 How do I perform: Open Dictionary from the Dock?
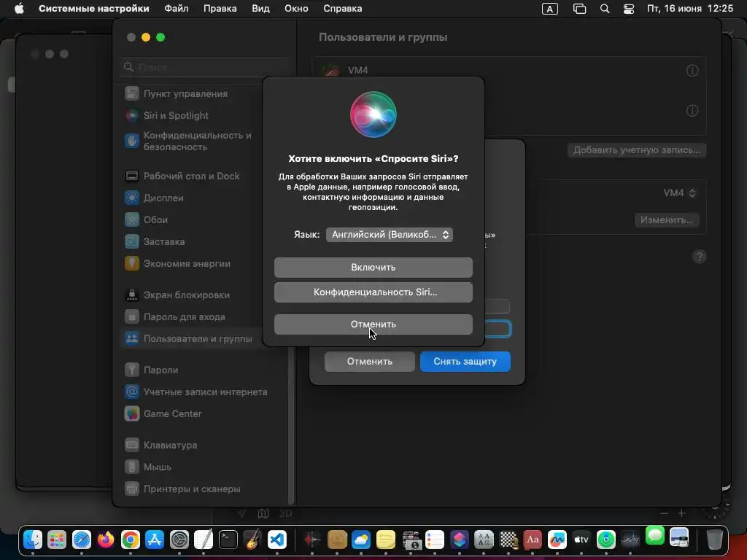533,540
